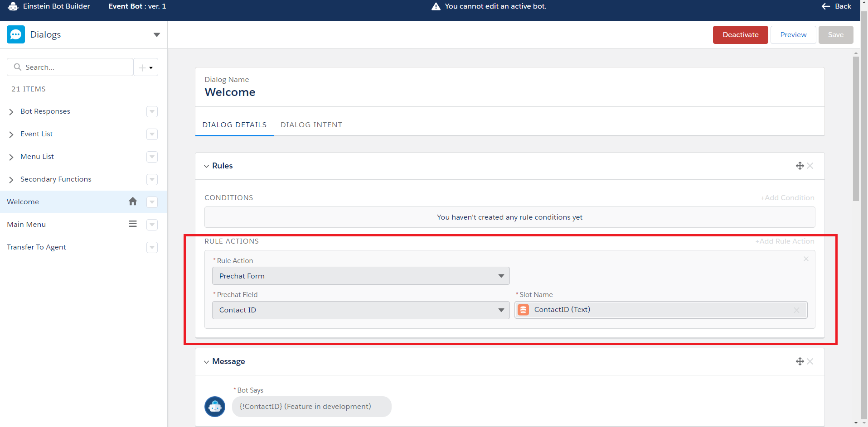Click the 21 ITEMS count label

pyautogui.click(x=29, y=89)
